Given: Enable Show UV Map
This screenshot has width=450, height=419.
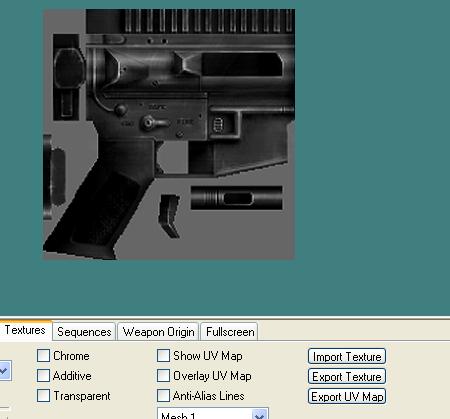Looking at the screenshot, I should click(163, 356).
